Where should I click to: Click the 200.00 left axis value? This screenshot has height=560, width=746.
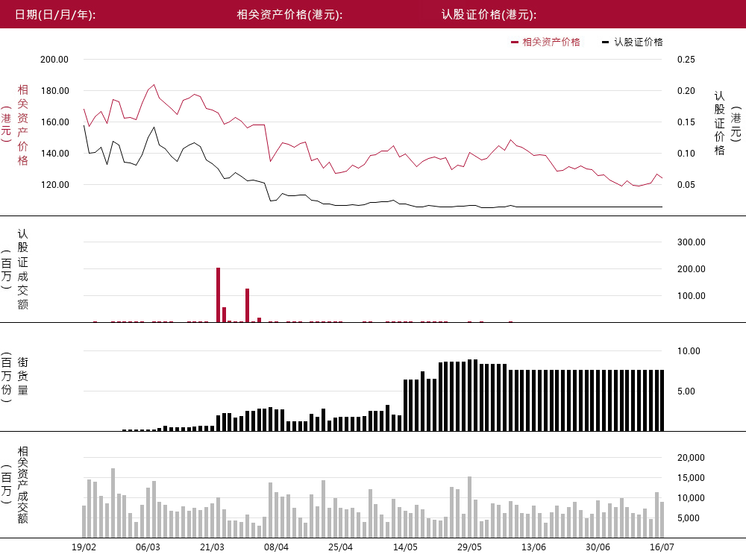54,60
